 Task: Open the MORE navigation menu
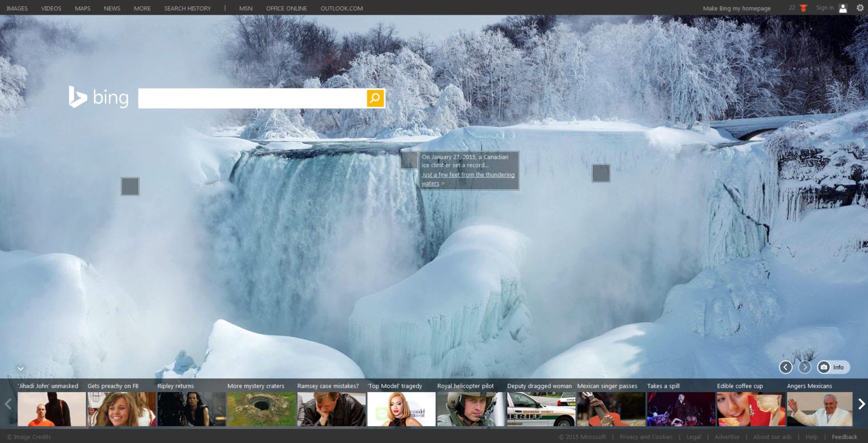pyautogui.click(x=142, y=8)
